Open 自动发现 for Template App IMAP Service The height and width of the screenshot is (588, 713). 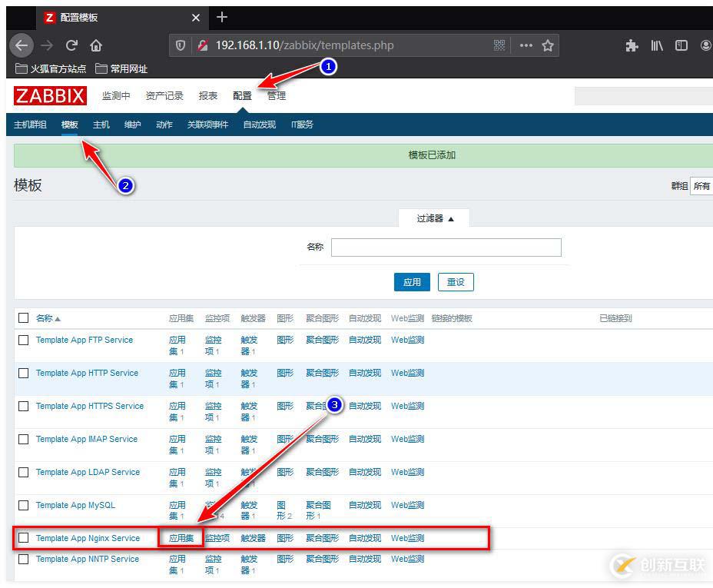365,439
